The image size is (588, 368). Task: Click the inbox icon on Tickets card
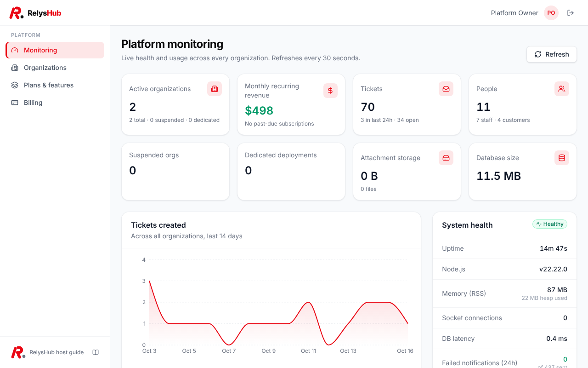(446, 89)
